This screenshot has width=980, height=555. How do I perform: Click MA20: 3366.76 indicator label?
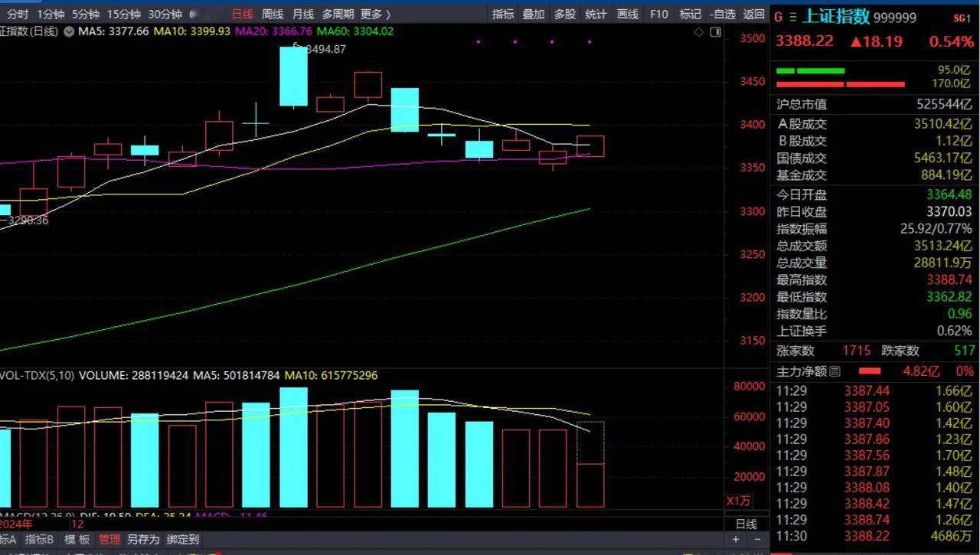pyautogui.click(x=273, y=31)
